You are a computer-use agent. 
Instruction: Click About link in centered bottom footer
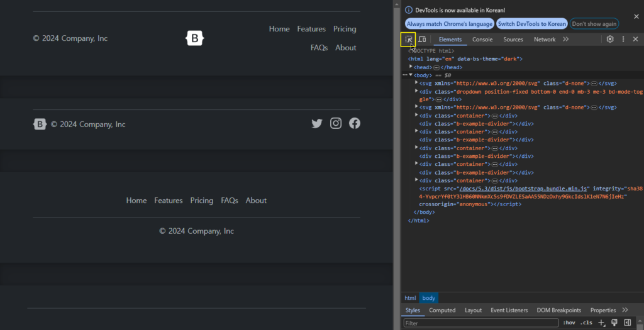pyautogui.click(x=256, y=201)
